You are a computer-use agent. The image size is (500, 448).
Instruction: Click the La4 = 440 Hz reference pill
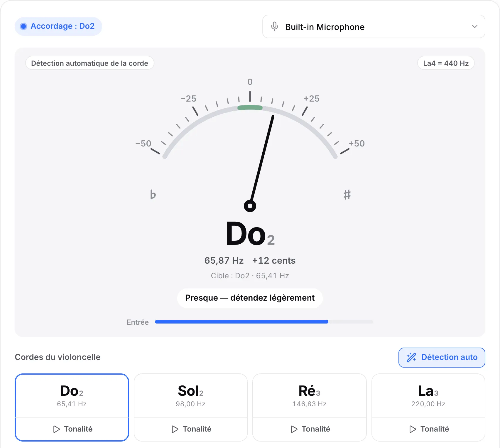tap(446, 63)
